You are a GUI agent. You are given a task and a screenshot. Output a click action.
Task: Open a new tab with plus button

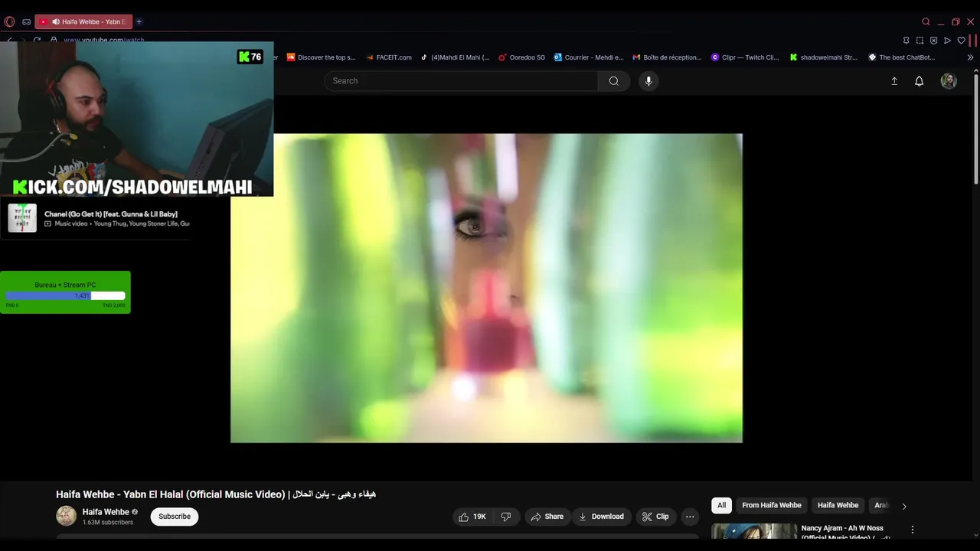coord(139,21)
